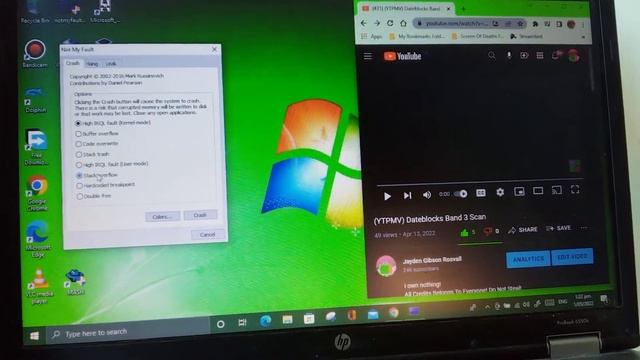Click Crash button in Not My Fault
Screen dimensions: 640x360
click(200, 215)
